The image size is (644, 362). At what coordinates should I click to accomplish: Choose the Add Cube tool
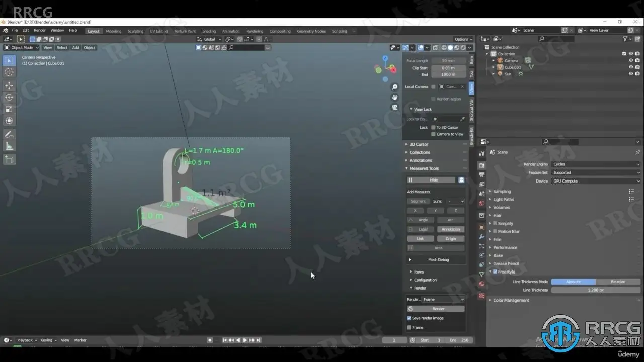click(9, 159)
